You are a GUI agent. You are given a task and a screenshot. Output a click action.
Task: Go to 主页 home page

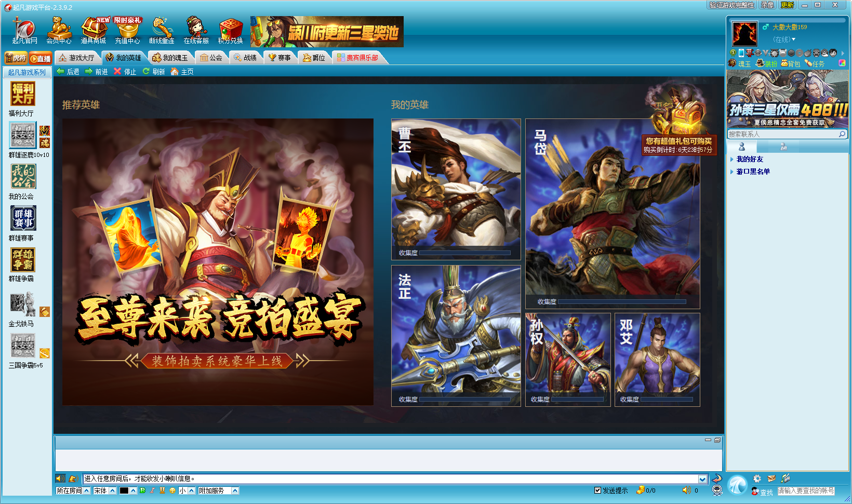click(x=182, y=72)
